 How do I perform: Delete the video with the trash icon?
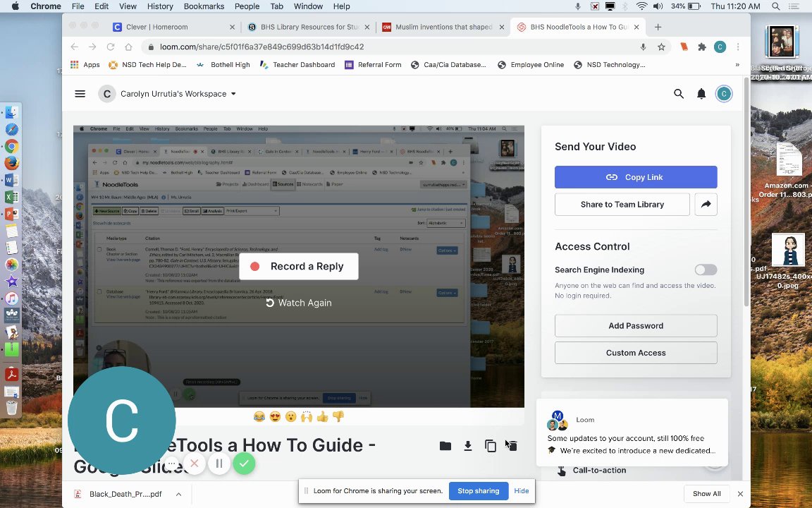coord(512,446)
